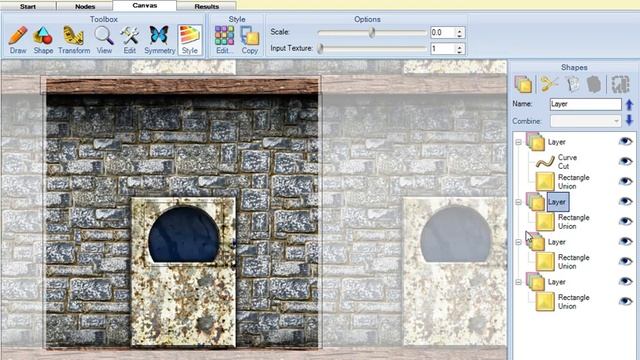
Task: Click the Name text field
Action: (x=586, y=104)
